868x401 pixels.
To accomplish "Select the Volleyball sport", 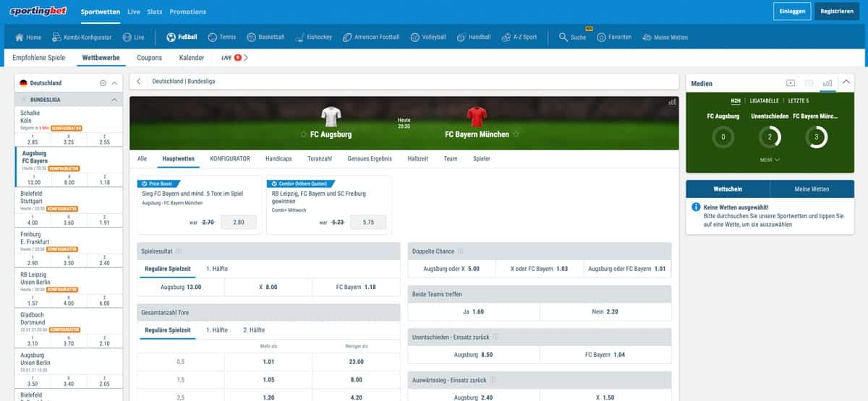I will 428,37.
